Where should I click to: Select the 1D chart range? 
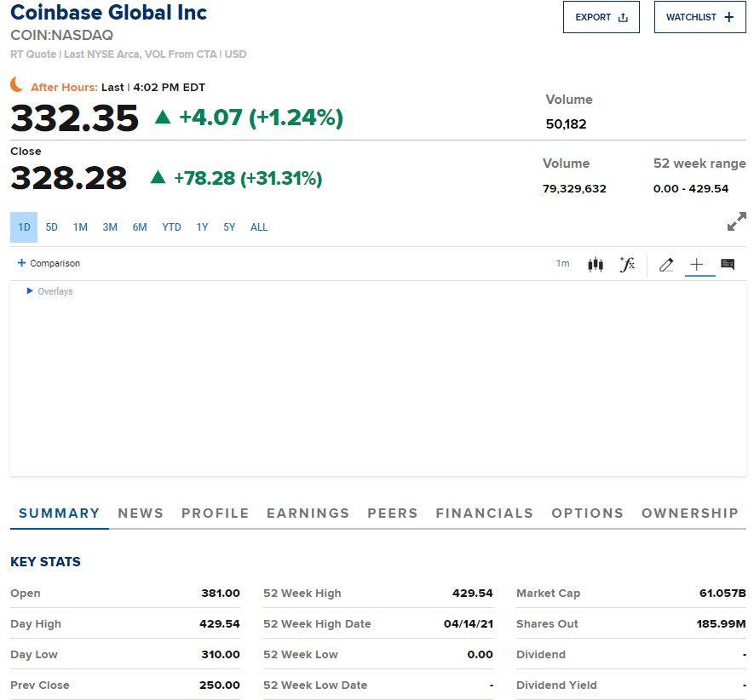tap(24, 227)
